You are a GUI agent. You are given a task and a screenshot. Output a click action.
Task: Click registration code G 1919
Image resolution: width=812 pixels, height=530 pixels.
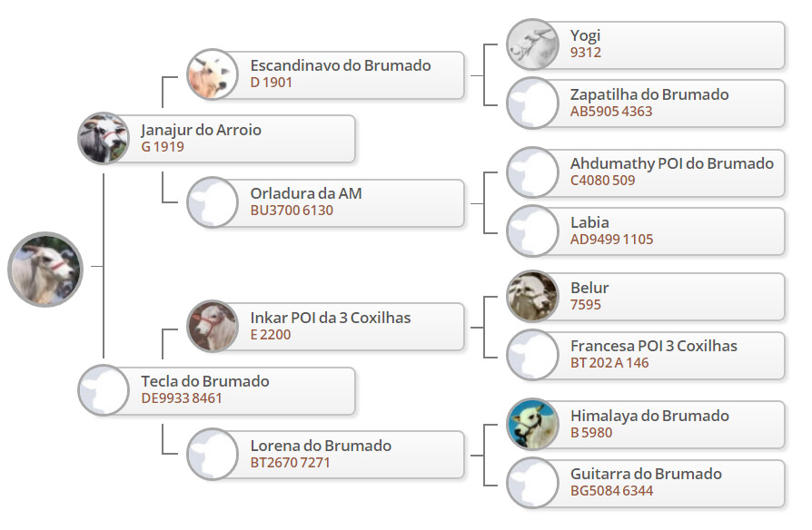[163, 147]
